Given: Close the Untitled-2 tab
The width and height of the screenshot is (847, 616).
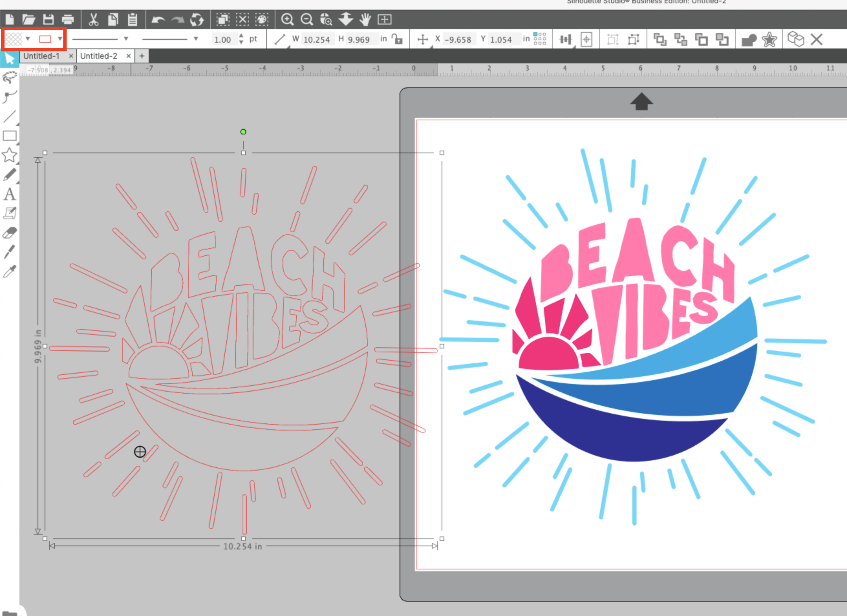Looking at the screenshot, I should tap(128, 56).
